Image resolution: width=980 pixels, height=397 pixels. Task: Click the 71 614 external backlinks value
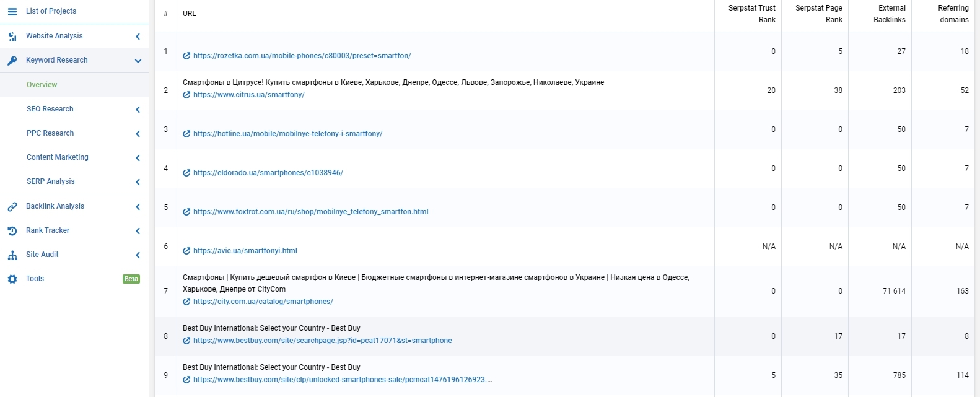894,291
